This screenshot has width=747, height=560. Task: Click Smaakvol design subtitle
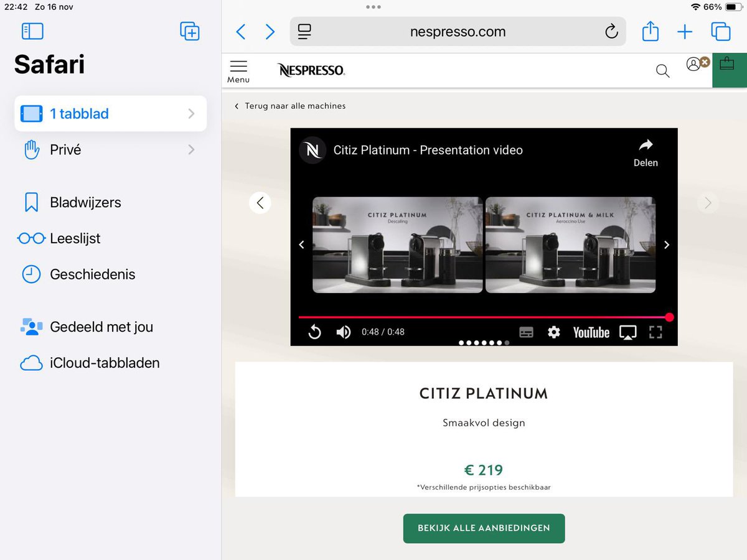point(484,423)
